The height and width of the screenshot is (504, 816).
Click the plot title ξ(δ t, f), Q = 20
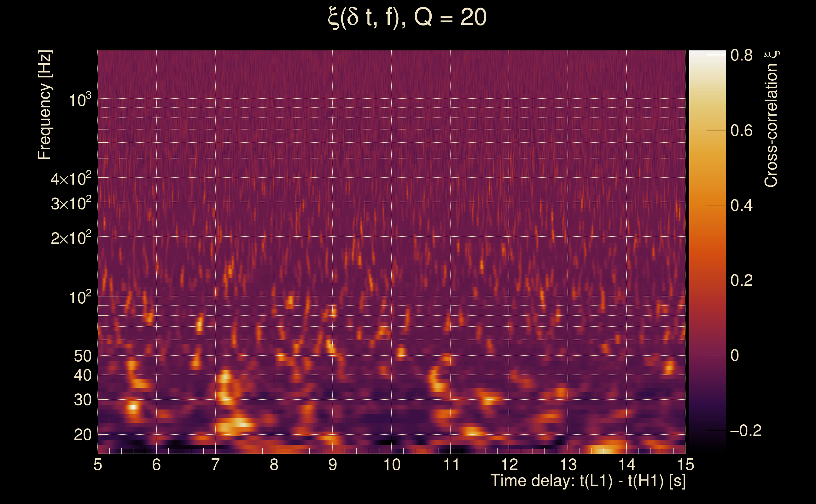pyautogui.click(x=407, y=17)
